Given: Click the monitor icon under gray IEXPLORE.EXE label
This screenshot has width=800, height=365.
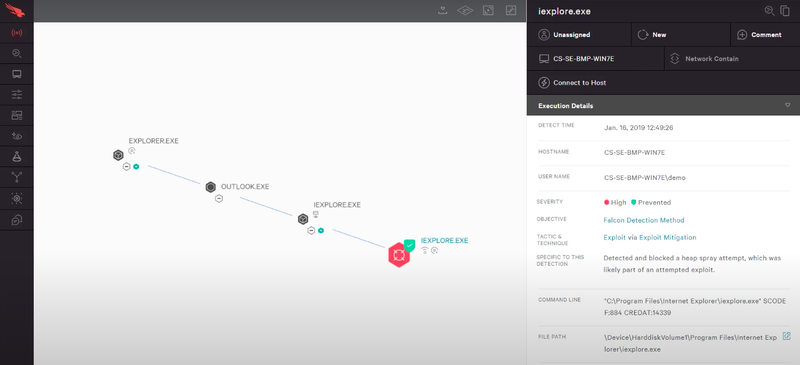Looking at the screenshot, I should [316, 213].
